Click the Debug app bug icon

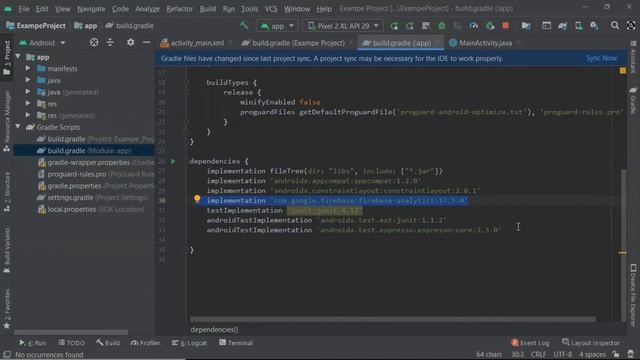coord(442,26)
